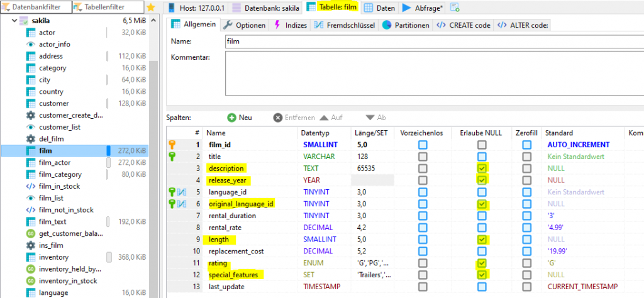
Task: Open the CREATE code tab
Action: [464, 25]
